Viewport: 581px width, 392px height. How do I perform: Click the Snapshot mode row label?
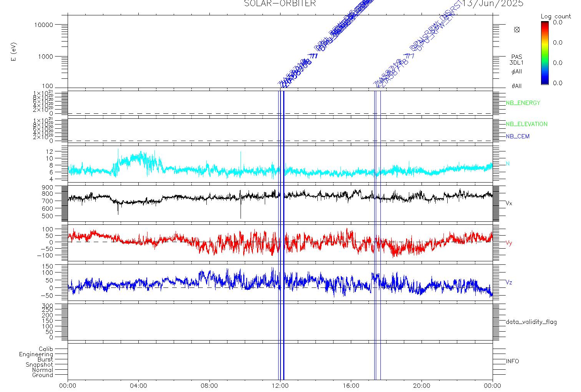pos(40,365)
